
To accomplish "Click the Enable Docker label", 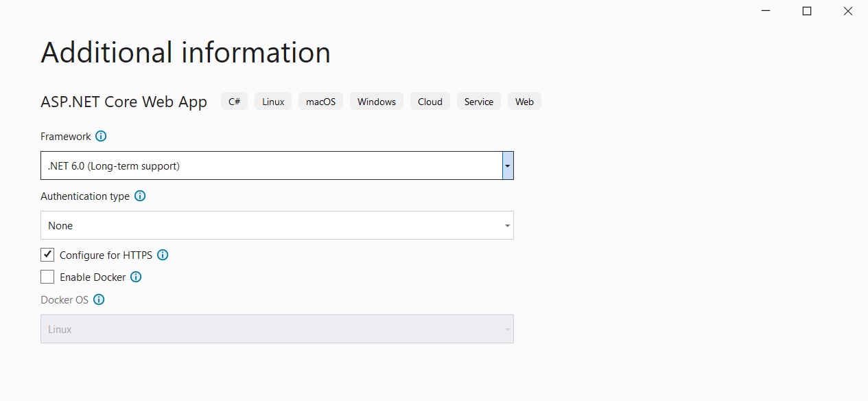I will point(93,277).
